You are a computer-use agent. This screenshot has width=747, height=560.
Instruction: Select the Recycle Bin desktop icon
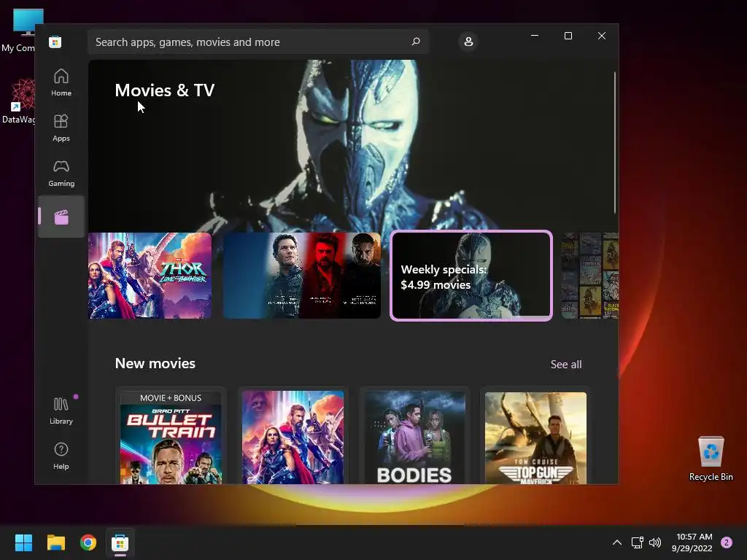point(711,459)
